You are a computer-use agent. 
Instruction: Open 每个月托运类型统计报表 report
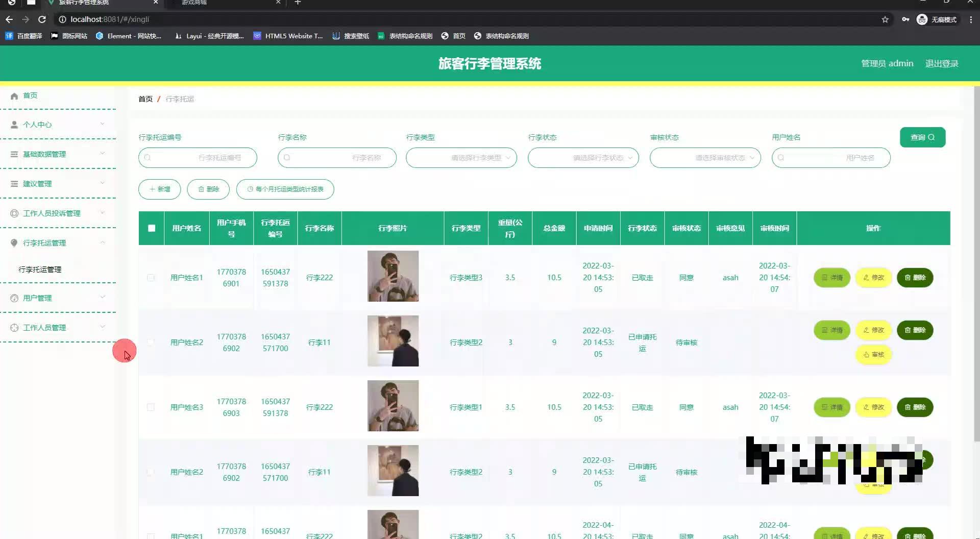coord(285,189)
